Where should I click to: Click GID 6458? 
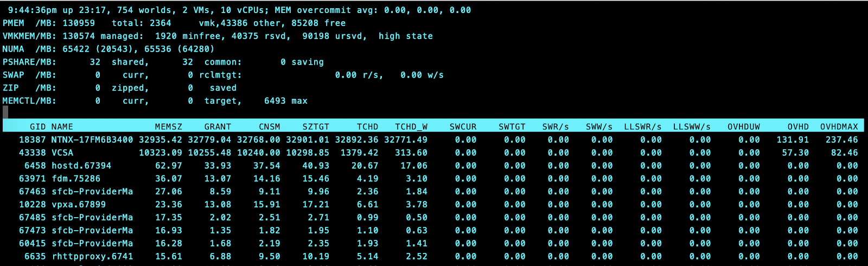tap(35, 166)
